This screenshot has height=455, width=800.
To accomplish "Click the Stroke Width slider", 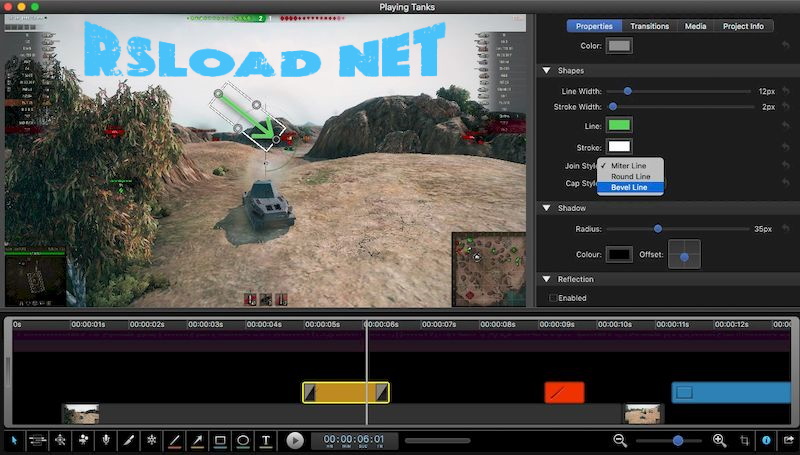I will coord(680,107).
